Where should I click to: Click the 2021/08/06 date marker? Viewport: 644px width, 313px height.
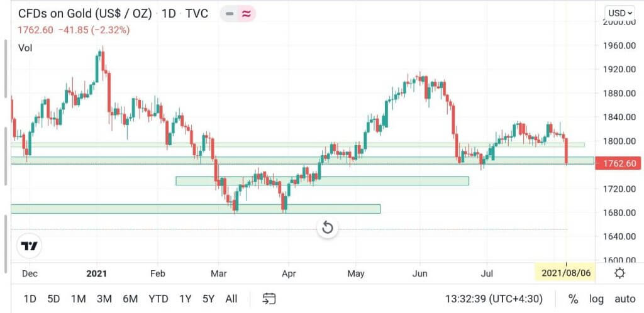click(x=566, y=273)
